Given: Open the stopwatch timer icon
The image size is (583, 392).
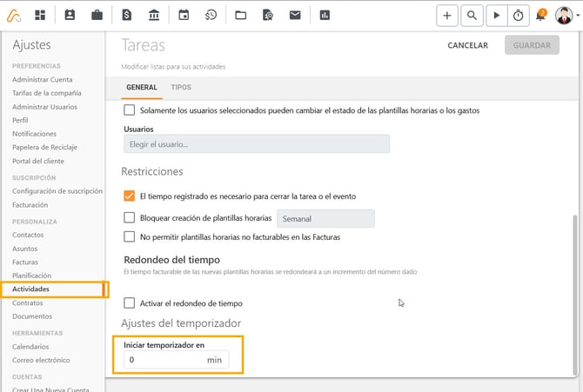Looking at the screenshot, I should pos(519,16).
